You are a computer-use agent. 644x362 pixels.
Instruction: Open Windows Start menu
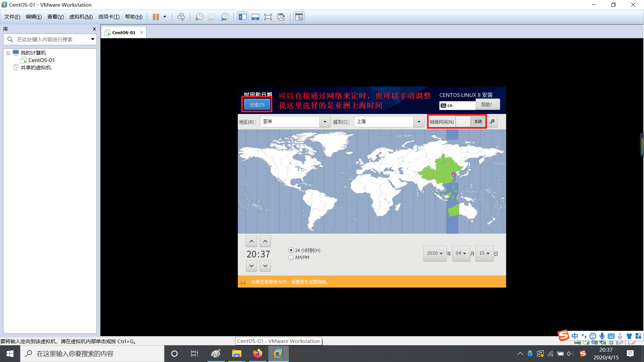[x=10, y=354]
